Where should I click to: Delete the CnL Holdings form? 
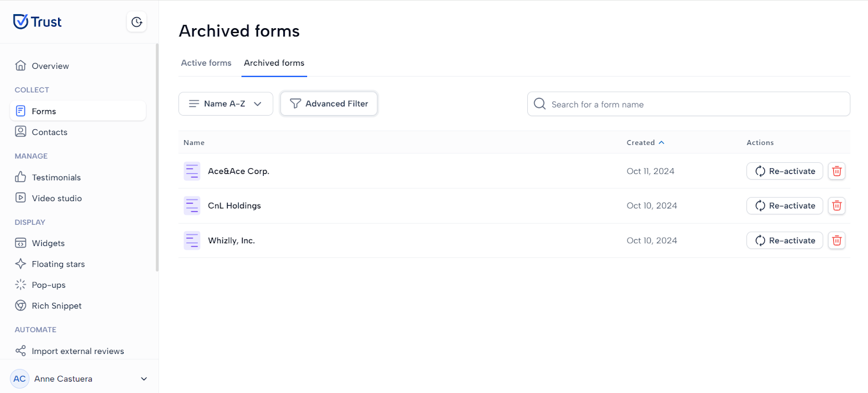point(837,206)
